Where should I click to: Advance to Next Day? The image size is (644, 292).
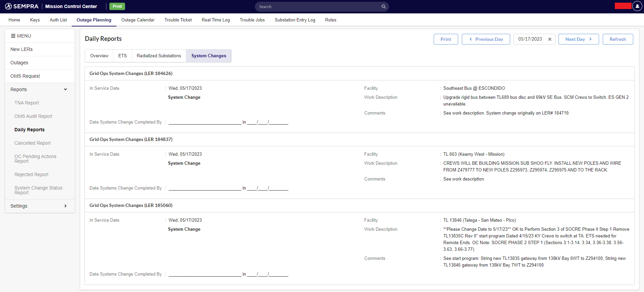[578, 39]
